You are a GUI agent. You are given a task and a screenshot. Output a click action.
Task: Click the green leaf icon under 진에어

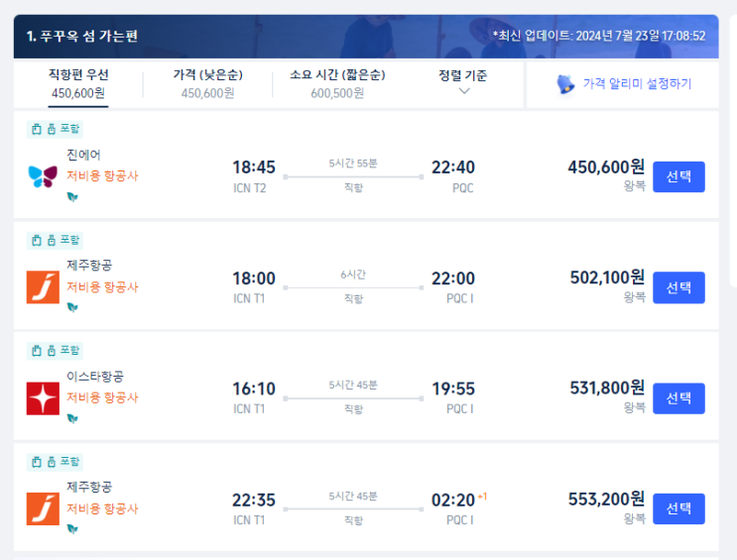coord(71,196)
